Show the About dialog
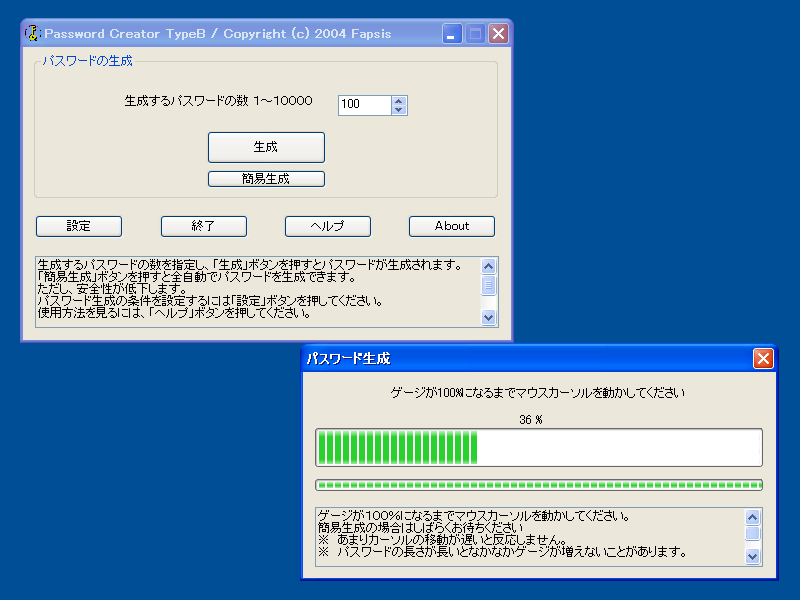The width and height of the screenshot is (800, 600). pyautogui.click(x=452, y=226)
